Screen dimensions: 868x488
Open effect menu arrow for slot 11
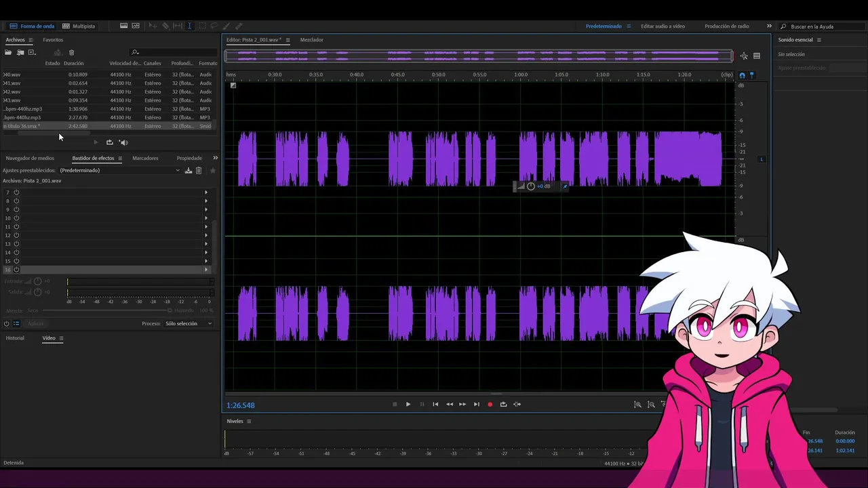coord(206,226)
